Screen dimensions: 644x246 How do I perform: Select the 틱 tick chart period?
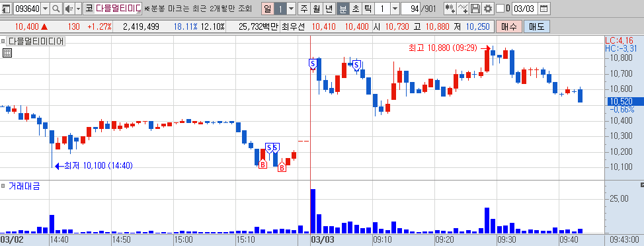click(368, 8)
